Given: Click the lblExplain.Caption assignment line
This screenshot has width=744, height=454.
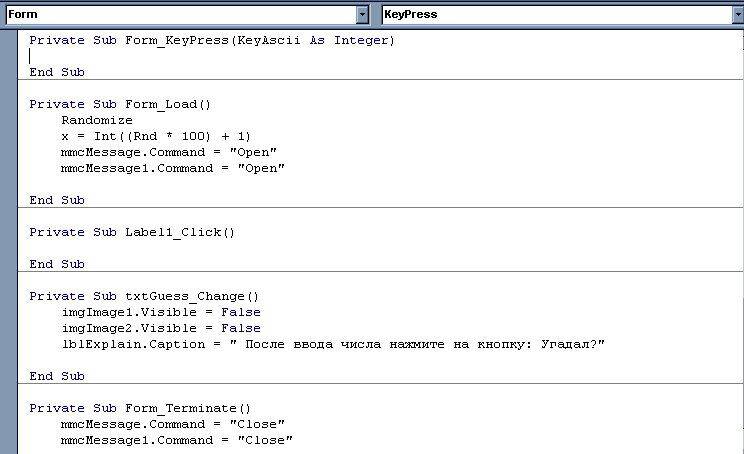Looking at the screenshot, I should coord(334,344).
